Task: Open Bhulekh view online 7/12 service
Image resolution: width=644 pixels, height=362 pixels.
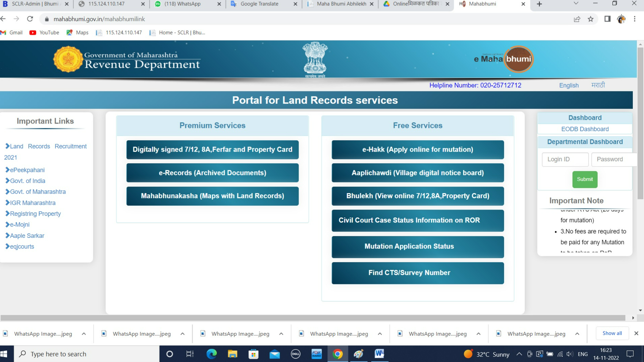Action: point(418,196)
